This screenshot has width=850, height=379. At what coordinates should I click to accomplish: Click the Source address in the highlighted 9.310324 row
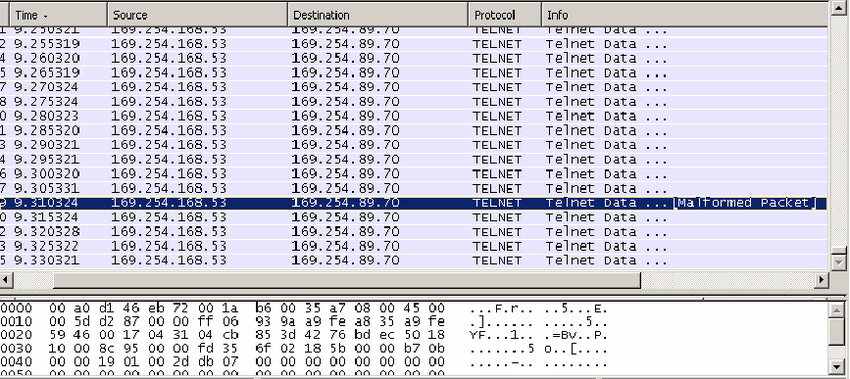pos(169,203)
